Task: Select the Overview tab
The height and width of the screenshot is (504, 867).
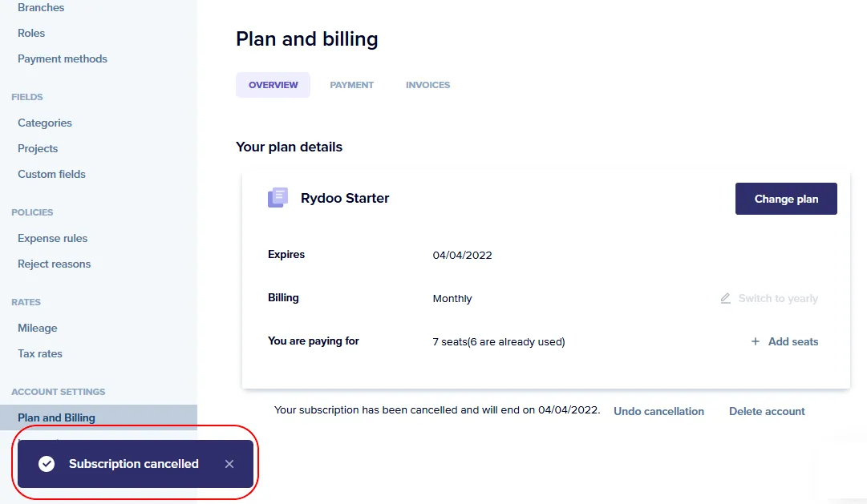Action: pos(273,85)
